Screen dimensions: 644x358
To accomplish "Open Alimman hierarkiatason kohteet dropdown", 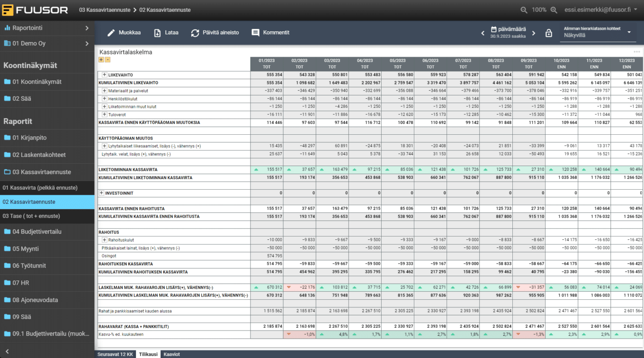I will tap(629, 32).
